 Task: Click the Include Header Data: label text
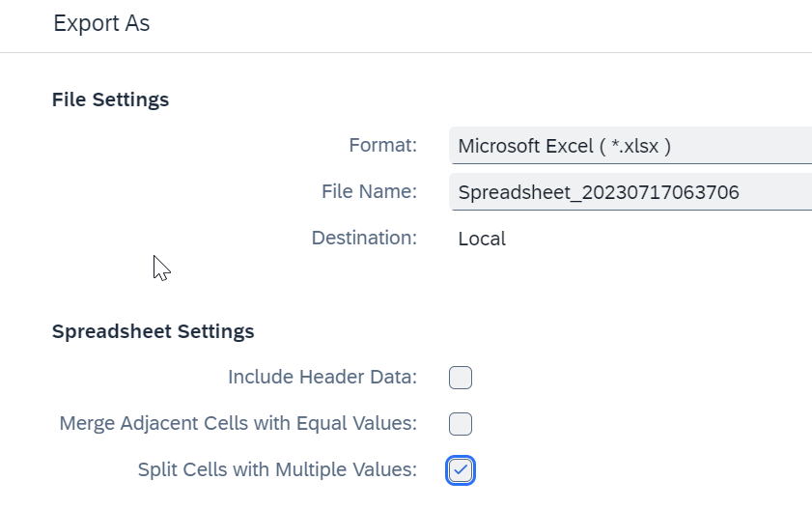322,377
